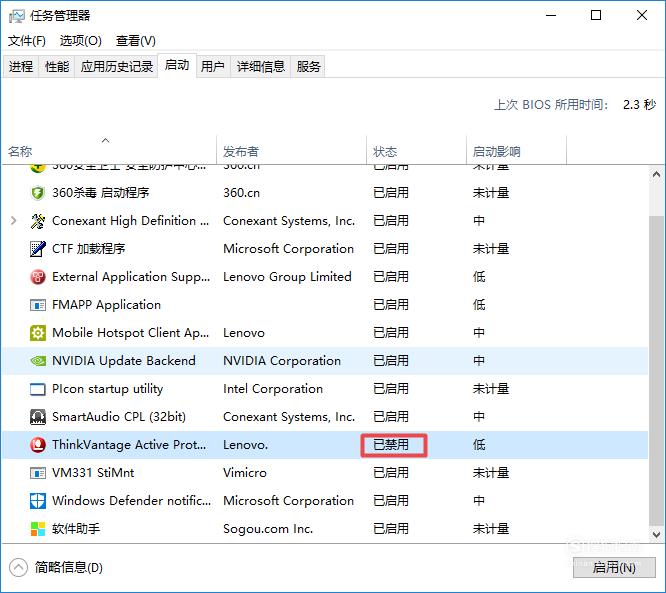The width and height of the screenshot is (666, 593).
Task: Switch to the 服务 tab
Action: pyautogui.click(x=308, y=67)
